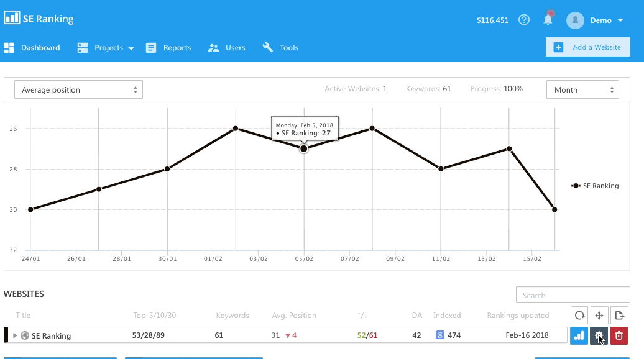Open the Month period dropdown
The image size is (644, 359).
582,89
